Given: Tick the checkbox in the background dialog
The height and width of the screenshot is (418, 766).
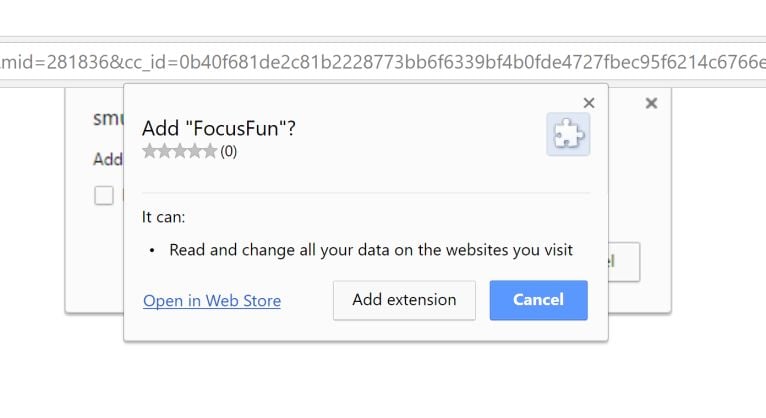Looking at the screenshot, I should [x=104, y=195].
